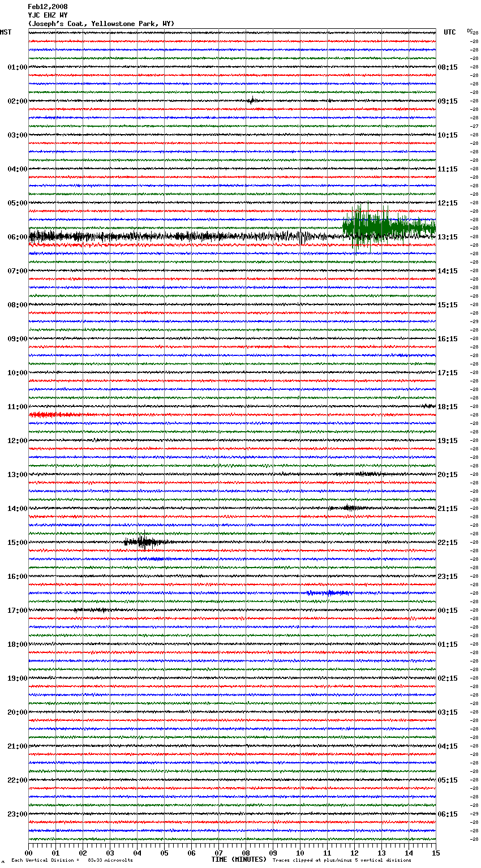The image size is (481, 868).
Task: Click the TIME (MINUTES) axis title
Action: click(x=239, y=860)
